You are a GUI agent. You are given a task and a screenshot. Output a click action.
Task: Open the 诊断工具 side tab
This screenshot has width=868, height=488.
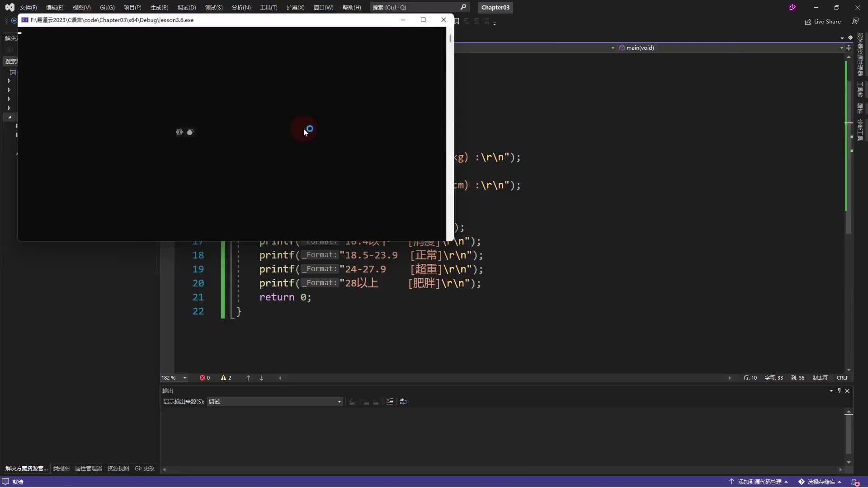[x=859, y=130]
